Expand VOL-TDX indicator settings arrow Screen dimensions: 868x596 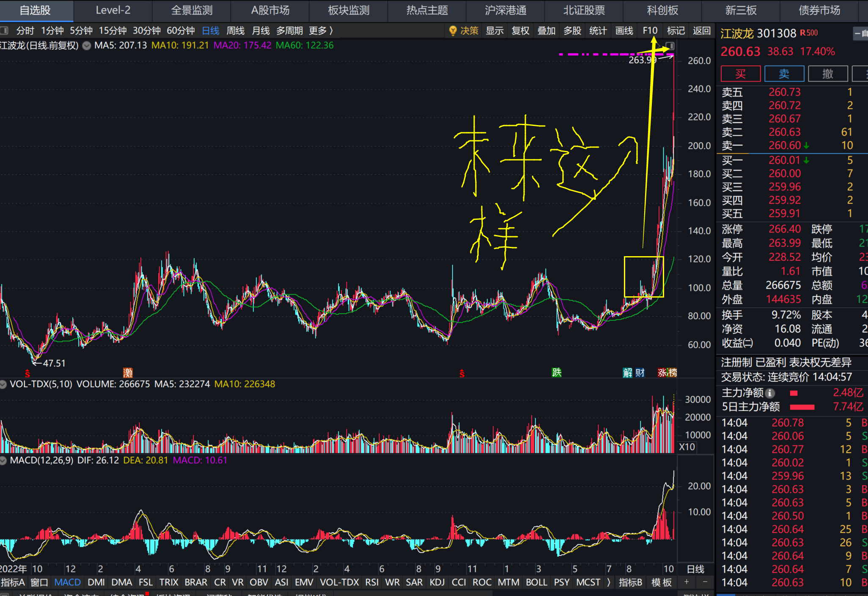3,384
